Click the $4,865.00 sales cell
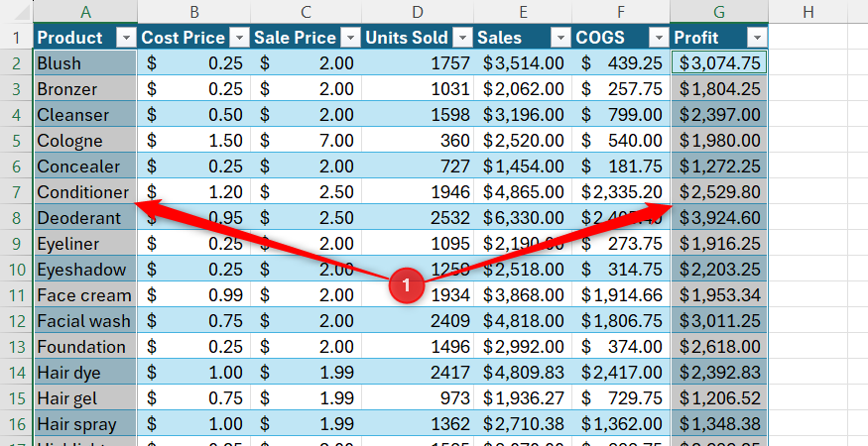The image size is (868, 446). (x=523, y=192)
